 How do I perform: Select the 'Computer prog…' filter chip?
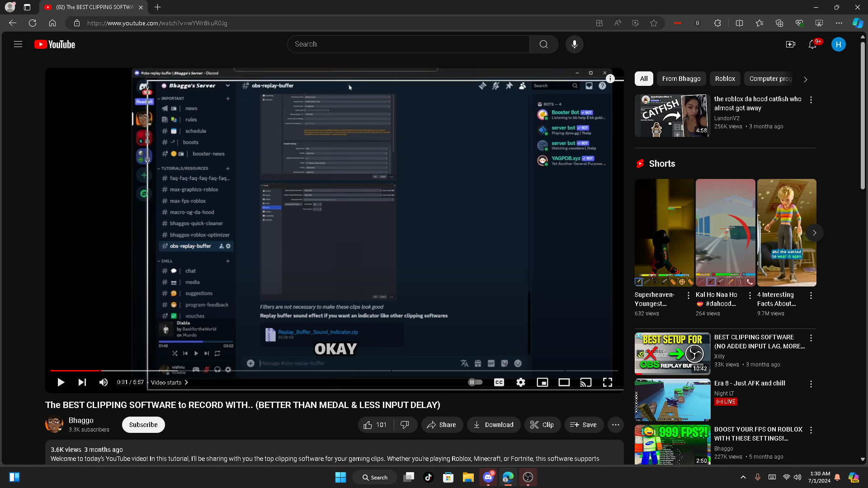pyautogui.click(x=771, y=79)
